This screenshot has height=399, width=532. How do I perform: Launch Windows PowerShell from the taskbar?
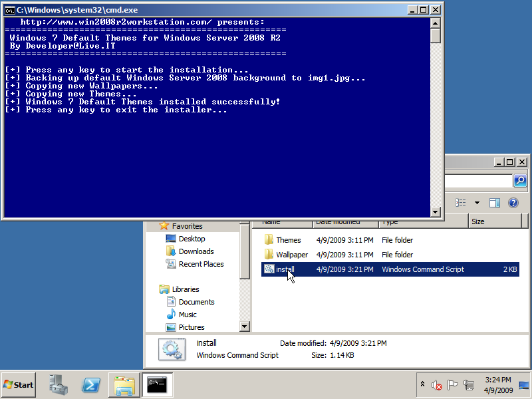91,385
